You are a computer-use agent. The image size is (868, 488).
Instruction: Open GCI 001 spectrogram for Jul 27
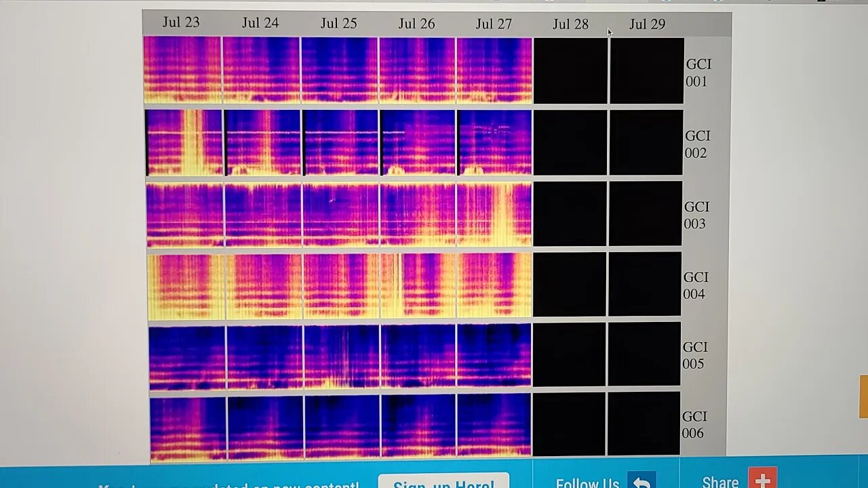click(494, 70)
